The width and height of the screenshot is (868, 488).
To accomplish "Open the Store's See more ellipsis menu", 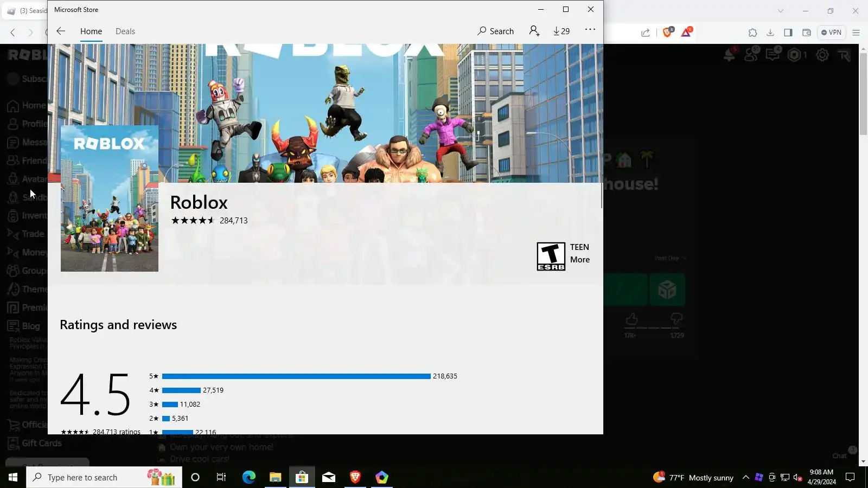I will click(590, 30).
